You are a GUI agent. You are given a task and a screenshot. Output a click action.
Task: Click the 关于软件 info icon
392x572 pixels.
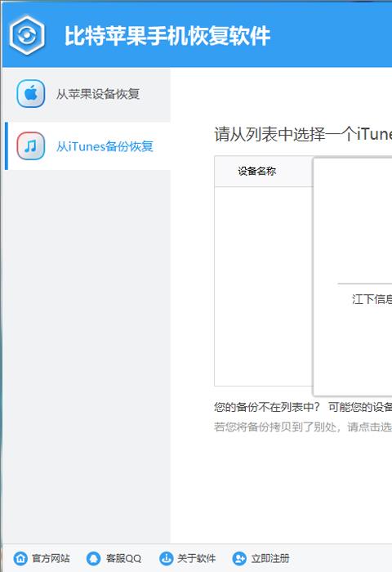pyautogui.click(x=167, y=558)
